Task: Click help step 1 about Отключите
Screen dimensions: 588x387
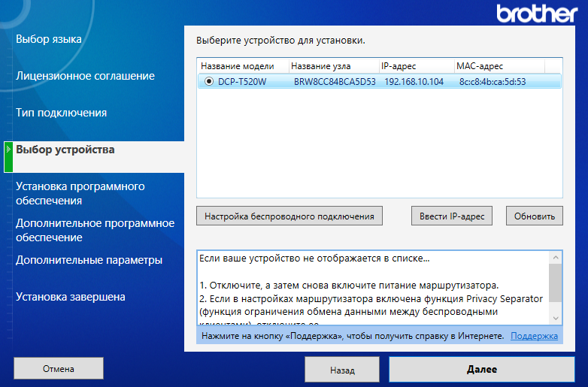Action: pos(349,286)
